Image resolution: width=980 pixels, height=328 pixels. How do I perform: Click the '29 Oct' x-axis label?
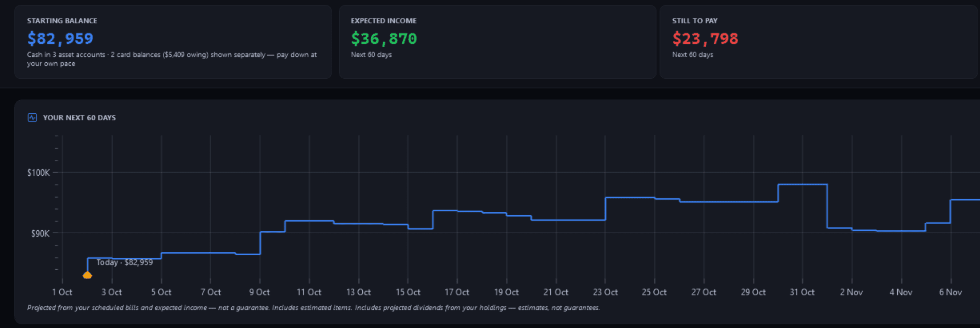[x=753, y=292]
